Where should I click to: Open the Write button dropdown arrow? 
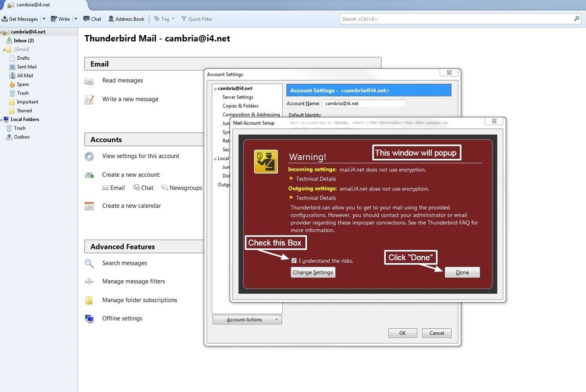(75, 19)
